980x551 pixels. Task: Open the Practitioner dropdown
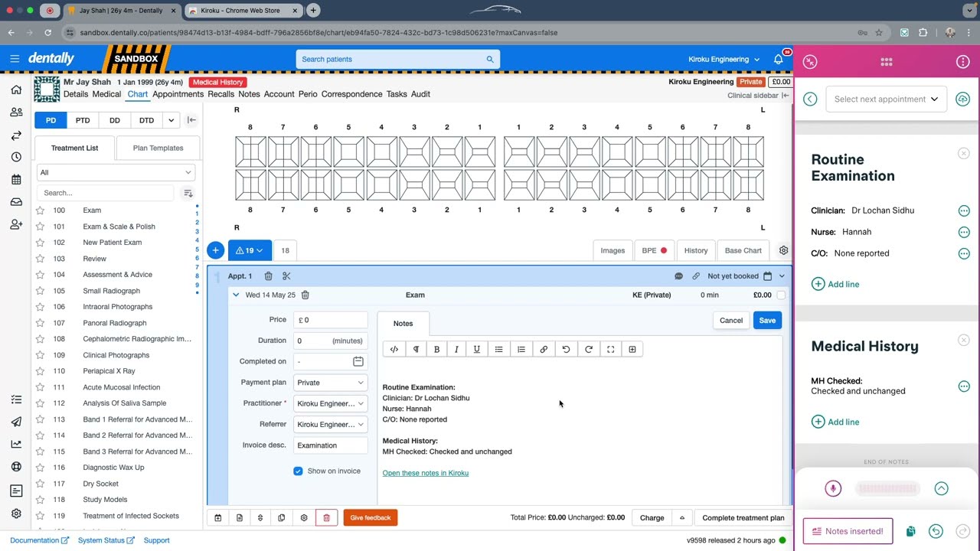pyautogui.click(x=331, y=403)
